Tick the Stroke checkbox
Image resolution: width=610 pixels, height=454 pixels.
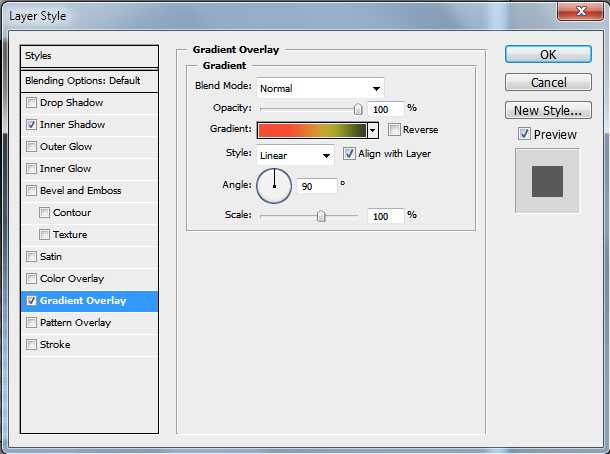pos(32,345)
